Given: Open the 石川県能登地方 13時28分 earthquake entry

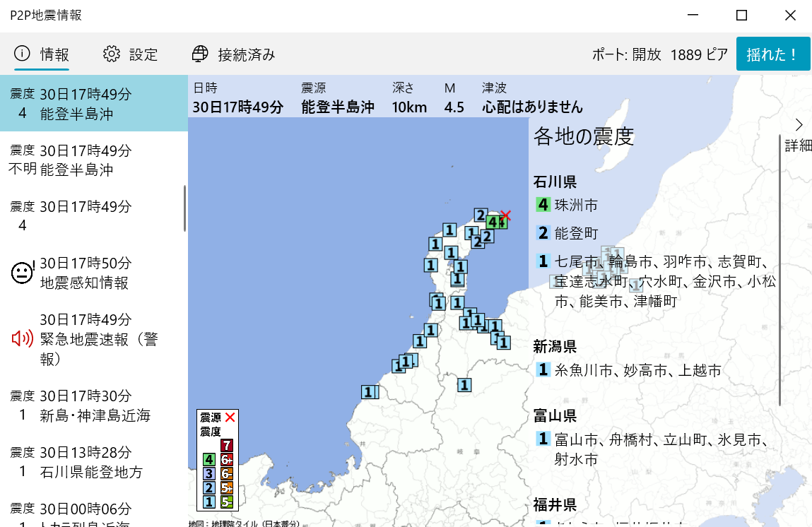Looking at the screenshot, I should 93,461.
